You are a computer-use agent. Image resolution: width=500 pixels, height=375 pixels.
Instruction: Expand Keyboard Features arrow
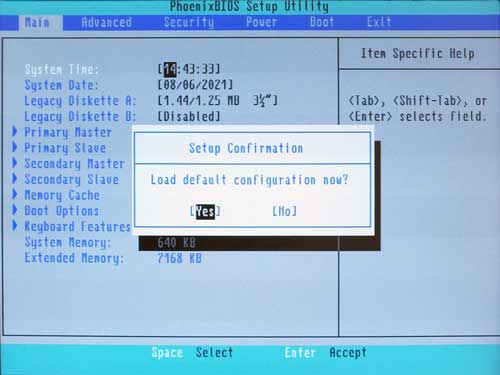[x=15, y=226]
